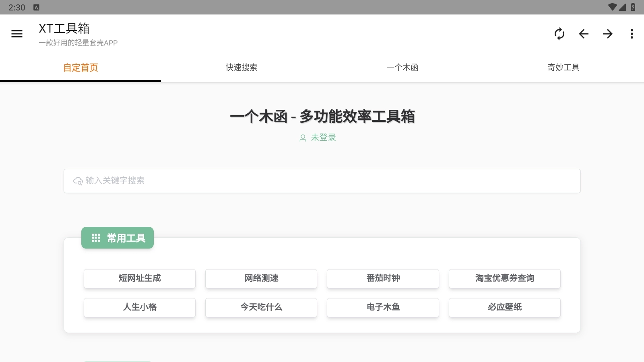644x362 pixels.
Task: Navigate forward using the right arrow
Action: (608, 34)
